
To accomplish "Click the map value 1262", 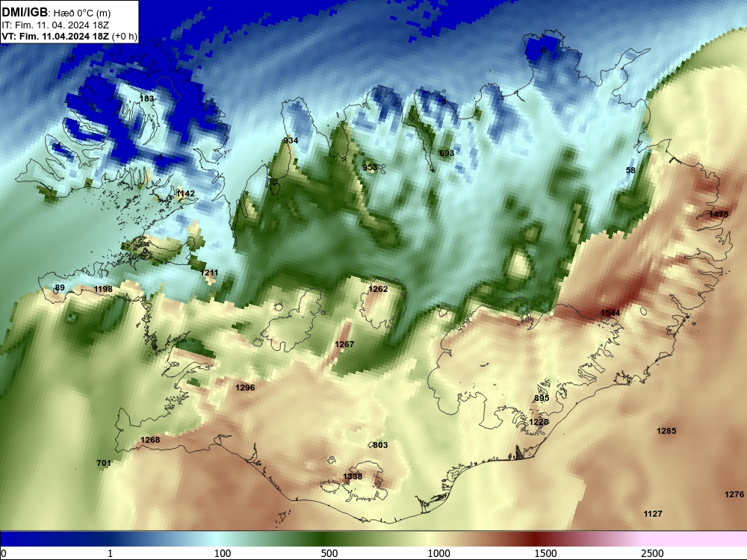I will coord(378,289).
